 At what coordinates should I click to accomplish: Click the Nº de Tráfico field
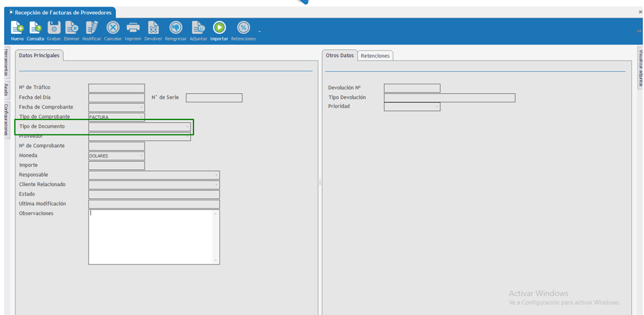(117, 88)
